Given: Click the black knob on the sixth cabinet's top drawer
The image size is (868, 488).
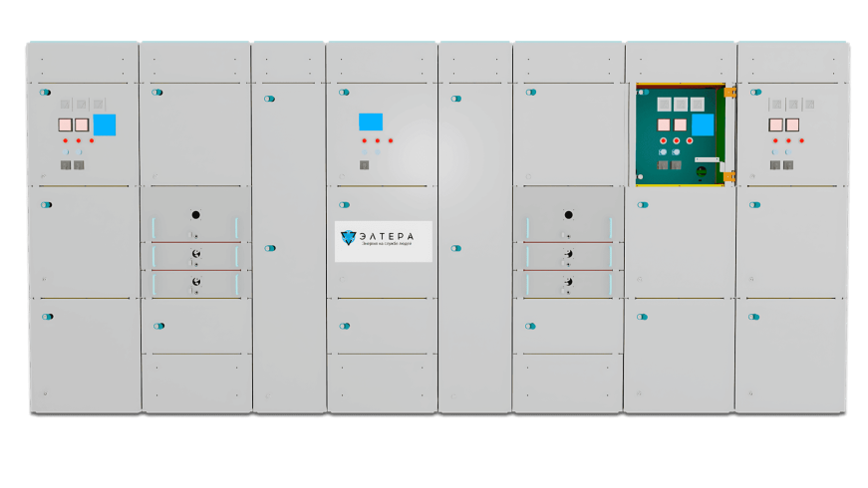Looking at the screenshot, I should tap(568, 215).
